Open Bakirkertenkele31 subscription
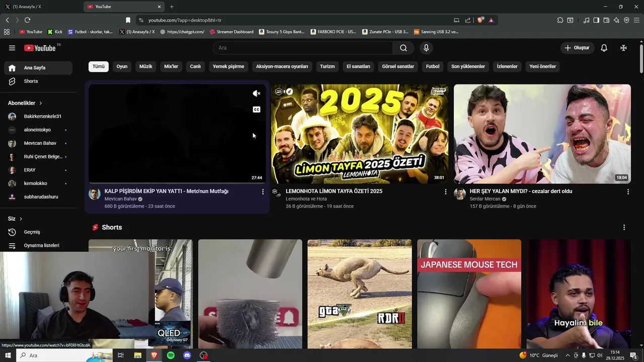The width and height of the screenshot is (644, 362). (x=38, y=116)
